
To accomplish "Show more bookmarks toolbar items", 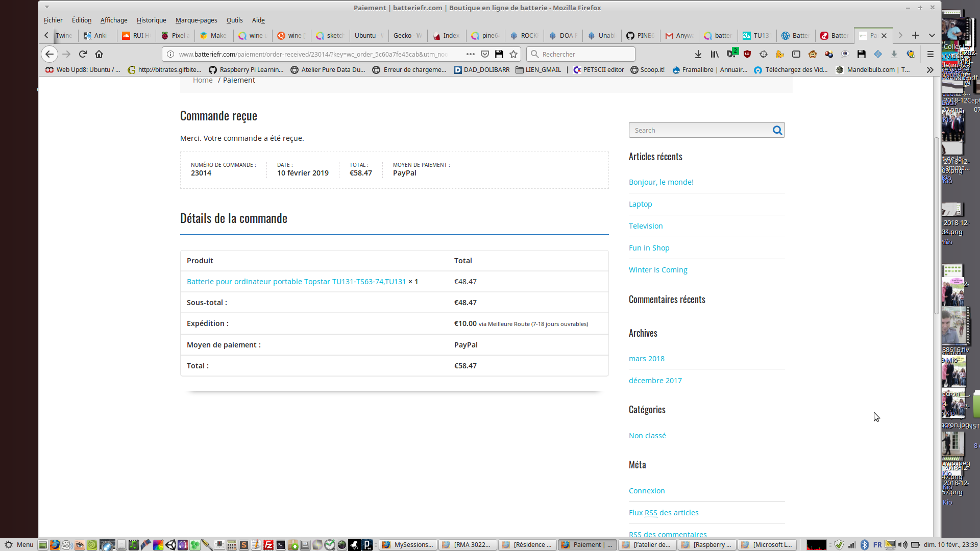I will pos(930,70).
